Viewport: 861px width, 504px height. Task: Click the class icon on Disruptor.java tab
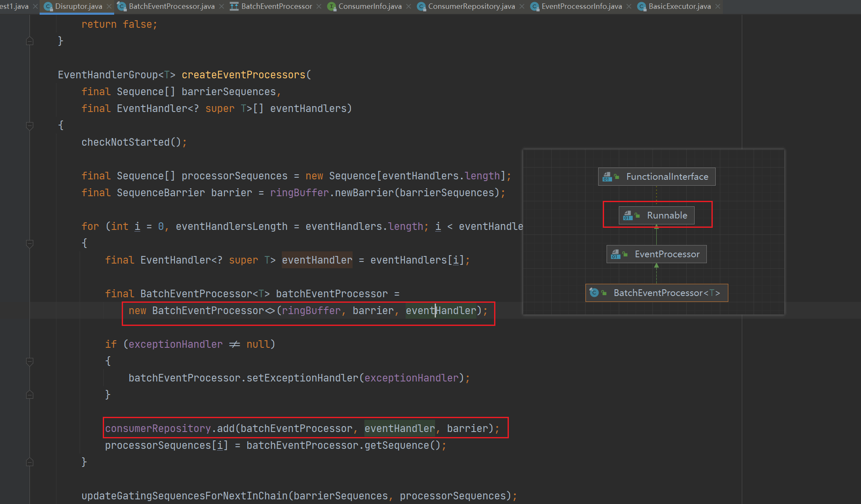tap(48, 6)
